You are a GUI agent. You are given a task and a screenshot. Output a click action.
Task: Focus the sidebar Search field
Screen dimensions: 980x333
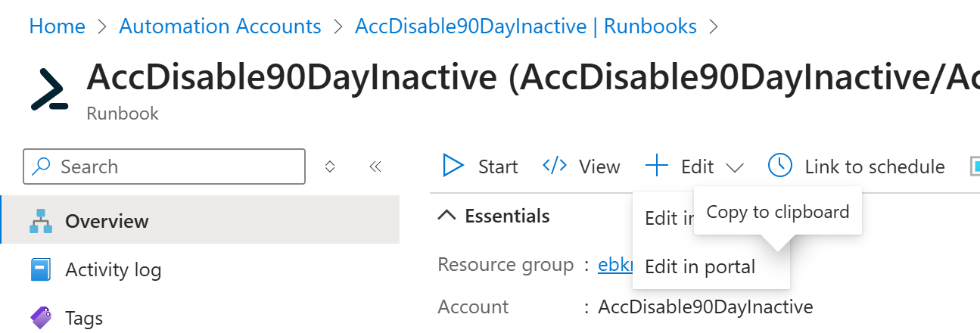coord(164,166)
